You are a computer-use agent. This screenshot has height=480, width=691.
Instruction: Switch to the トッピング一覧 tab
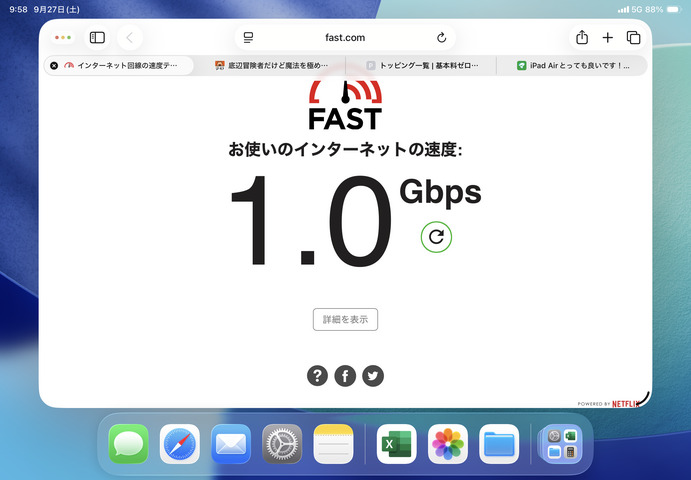[420, 66]
